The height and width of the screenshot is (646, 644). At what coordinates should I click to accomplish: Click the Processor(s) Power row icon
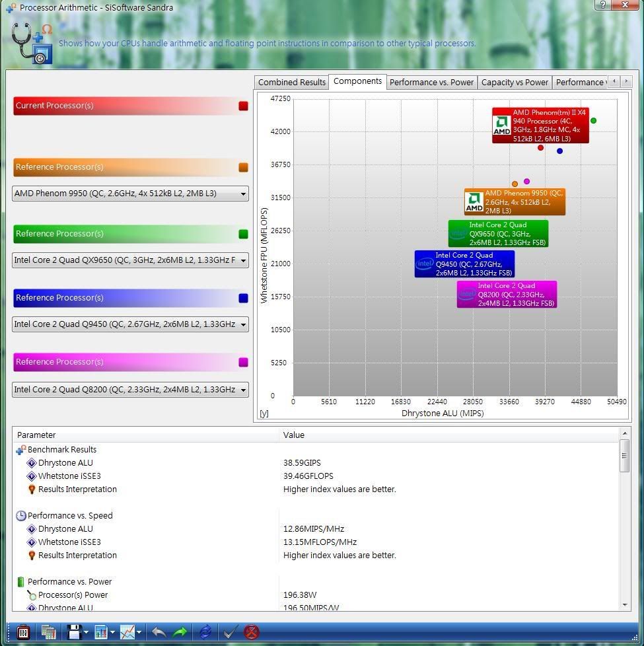point(32,595)
